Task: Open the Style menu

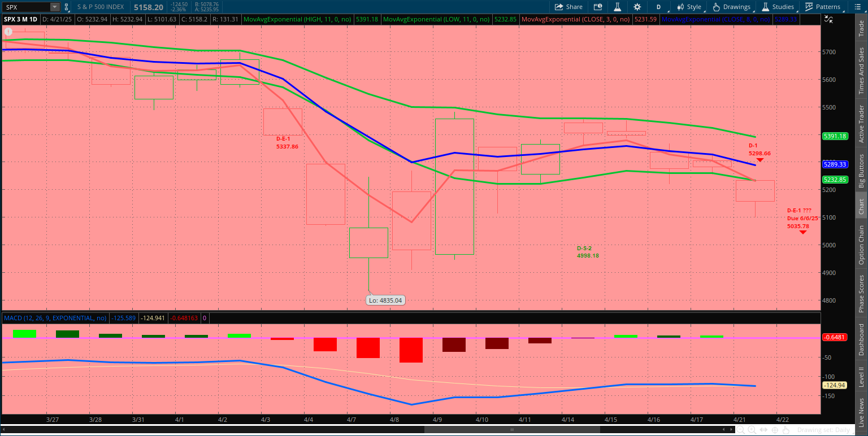Action: (x=689, y=7)
